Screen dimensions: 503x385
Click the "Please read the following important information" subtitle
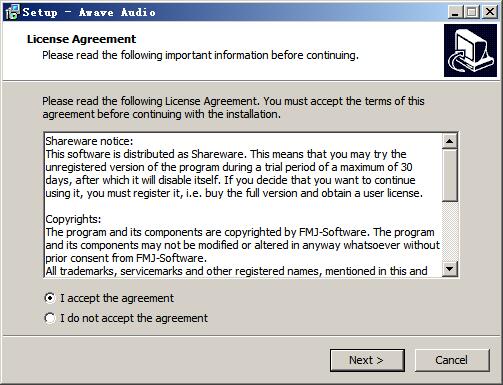tap(200, 55)
